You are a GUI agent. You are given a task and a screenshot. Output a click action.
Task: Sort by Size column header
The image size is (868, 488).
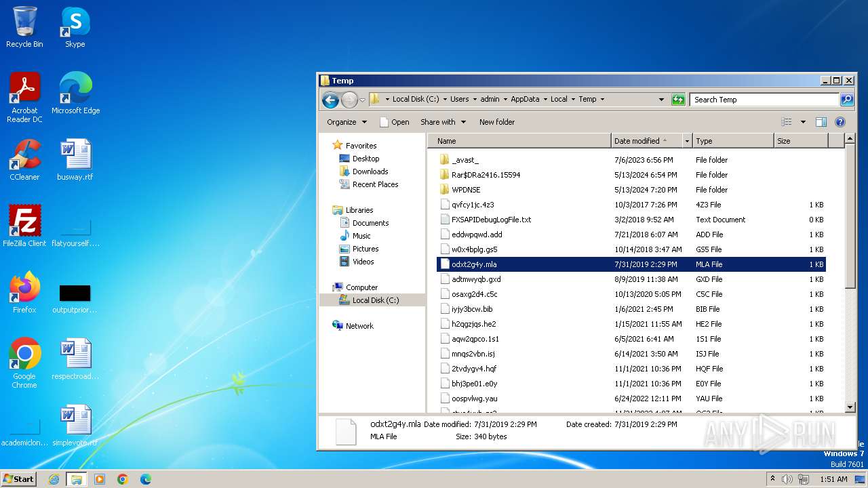pos(801,141)
